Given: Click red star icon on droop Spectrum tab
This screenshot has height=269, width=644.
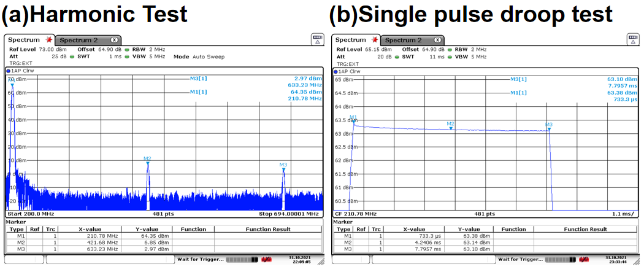Looking at the screenshot, I should 375,40.
